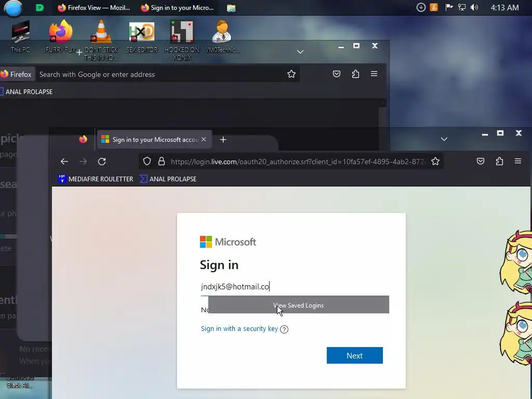Image resolution: width=532 pixels, height=399 pixels.
Task: Reload the current page
Action: coord(102,162)
